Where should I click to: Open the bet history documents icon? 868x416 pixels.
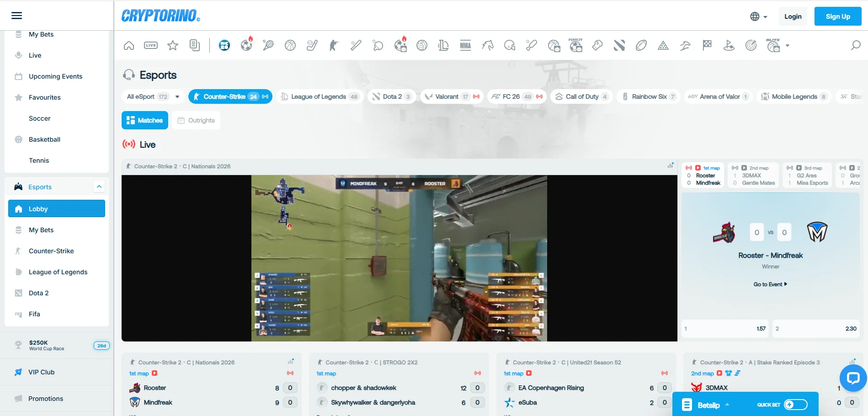195,45
